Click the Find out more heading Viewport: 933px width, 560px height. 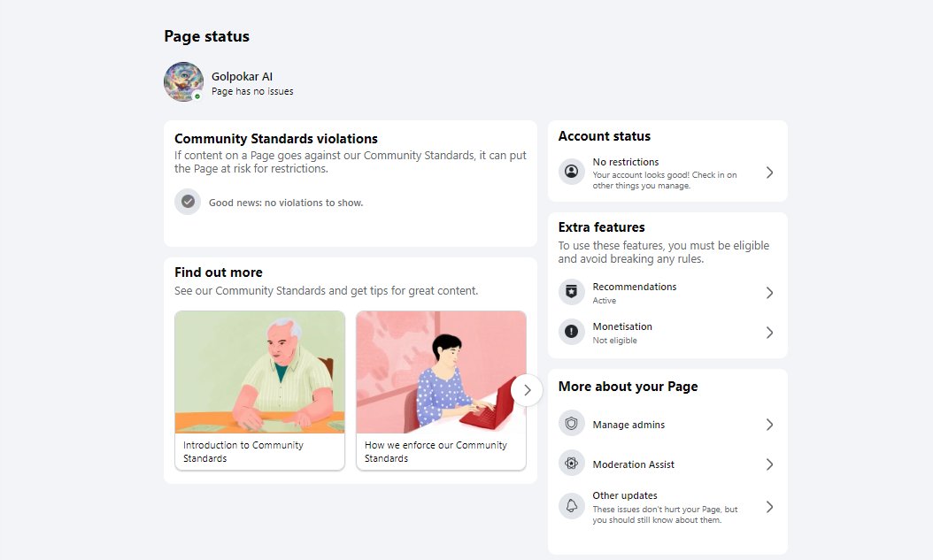pyautogui.click(x=219, y=272)
